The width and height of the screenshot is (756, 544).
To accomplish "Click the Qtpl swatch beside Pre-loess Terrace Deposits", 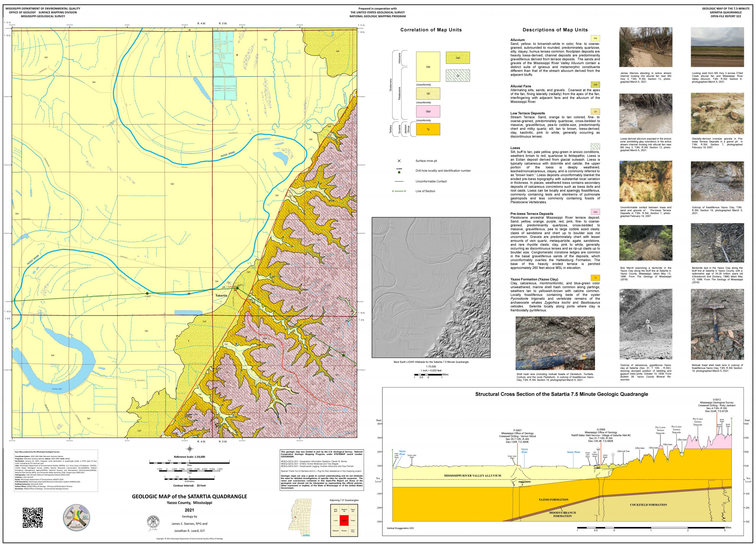I will (x=595, y=212).
